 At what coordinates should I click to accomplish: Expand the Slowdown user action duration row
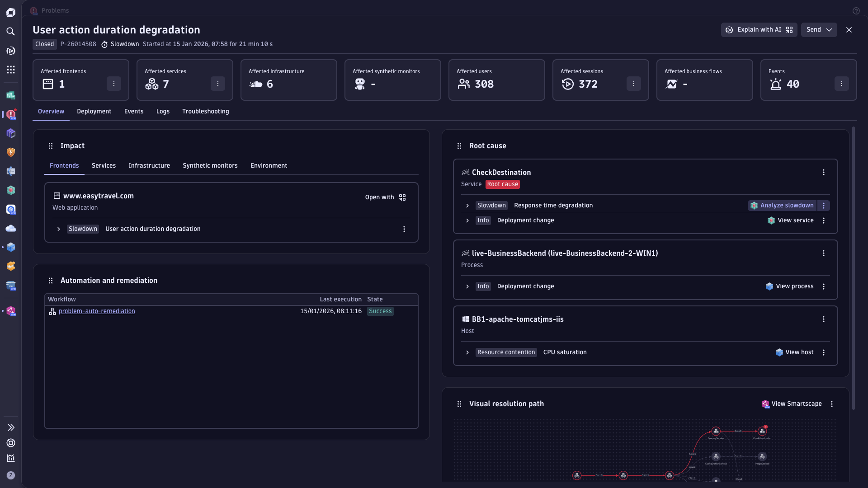59,229
